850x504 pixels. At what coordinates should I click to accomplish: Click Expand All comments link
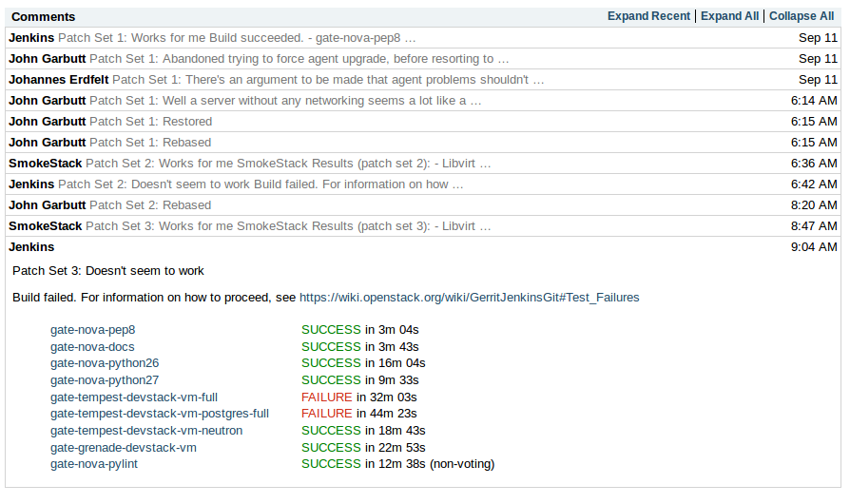[729, 16]
